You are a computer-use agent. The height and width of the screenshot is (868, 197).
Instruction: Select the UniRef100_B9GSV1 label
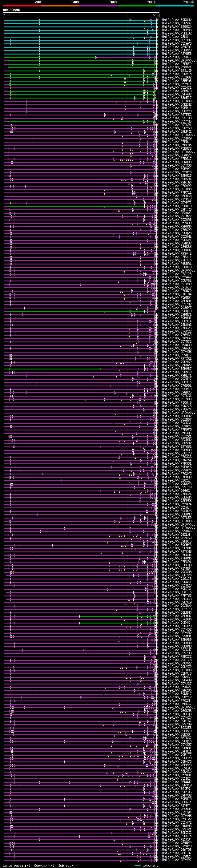click(177, 240)
